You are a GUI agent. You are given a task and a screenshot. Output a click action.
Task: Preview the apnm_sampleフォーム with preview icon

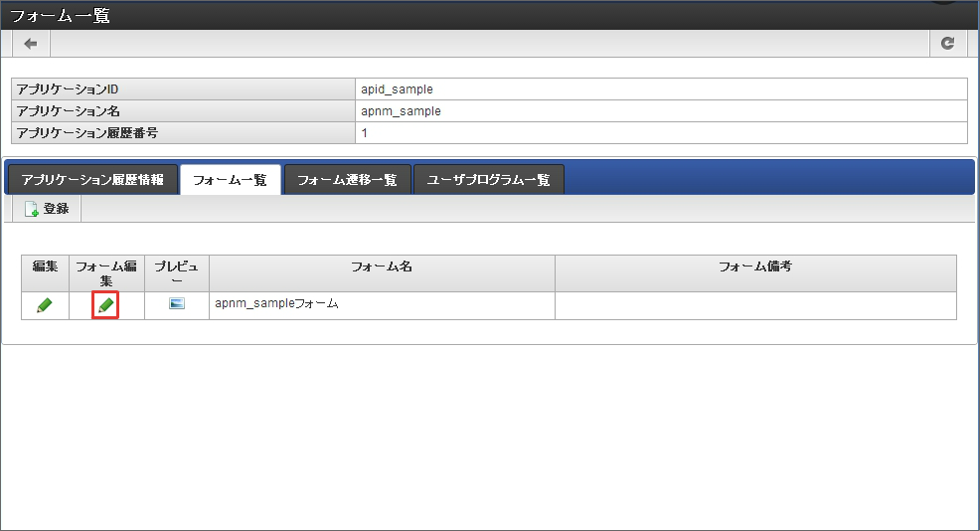click(x=177, y=304)
